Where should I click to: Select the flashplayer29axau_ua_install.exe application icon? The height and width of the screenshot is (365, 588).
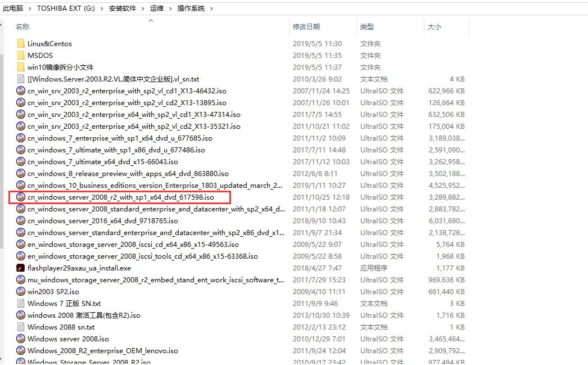point(21,268)
